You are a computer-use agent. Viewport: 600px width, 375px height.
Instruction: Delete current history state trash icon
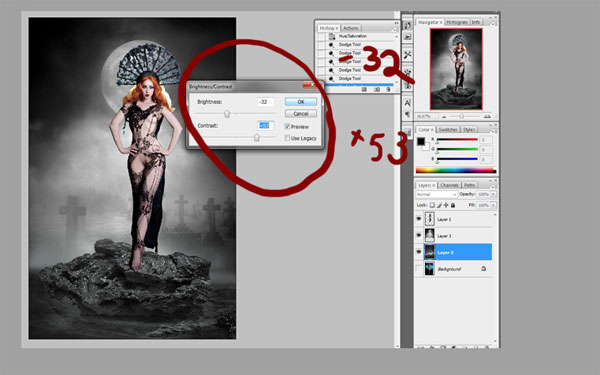388,90
